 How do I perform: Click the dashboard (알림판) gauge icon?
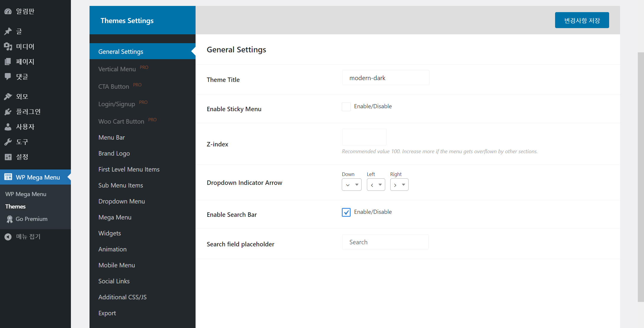(8, 11)
